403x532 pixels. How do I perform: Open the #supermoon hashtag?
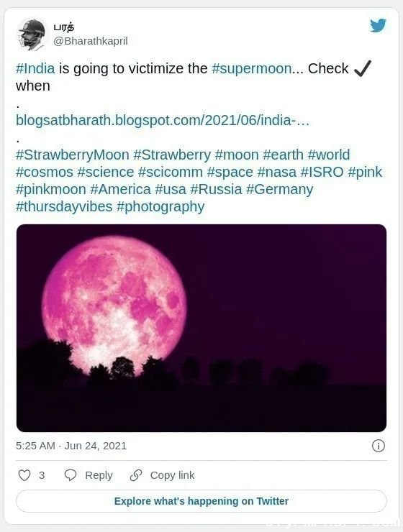click(x=252, y=68)
